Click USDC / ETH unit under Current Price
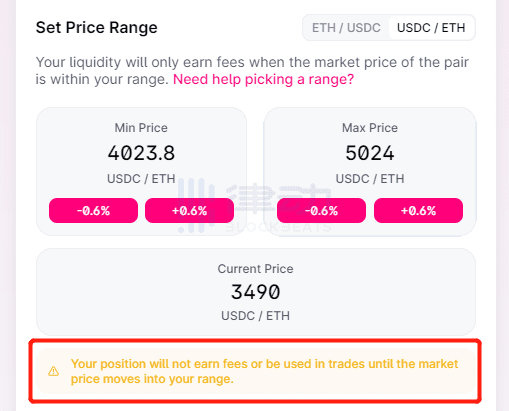 pyautogui.click(x=256, y=315)
